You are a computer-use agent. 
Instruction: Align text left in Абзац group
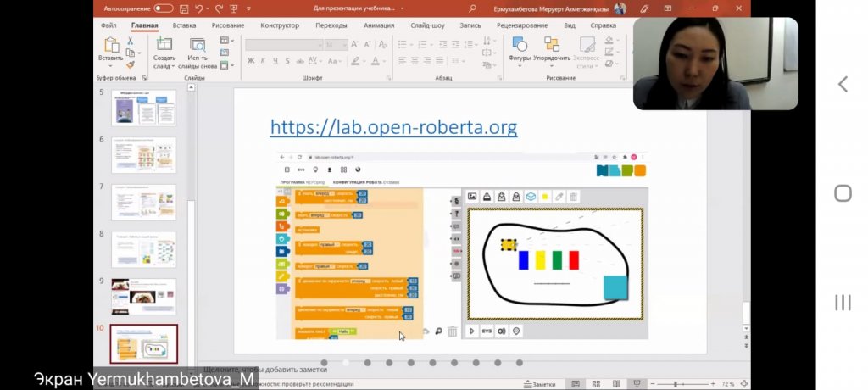403,61
